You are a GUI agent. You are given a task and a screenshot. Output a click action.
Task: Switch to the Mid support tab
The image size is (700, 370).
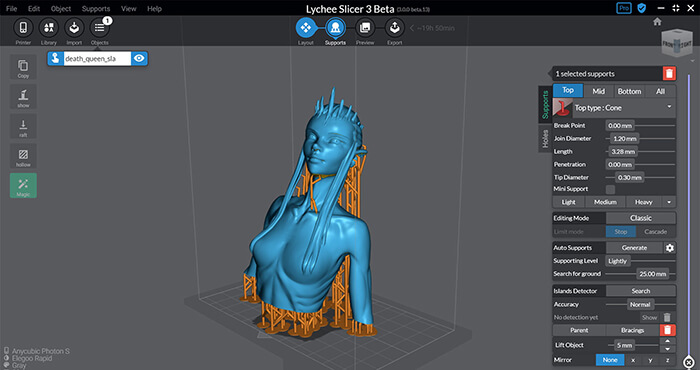point(599,91)
